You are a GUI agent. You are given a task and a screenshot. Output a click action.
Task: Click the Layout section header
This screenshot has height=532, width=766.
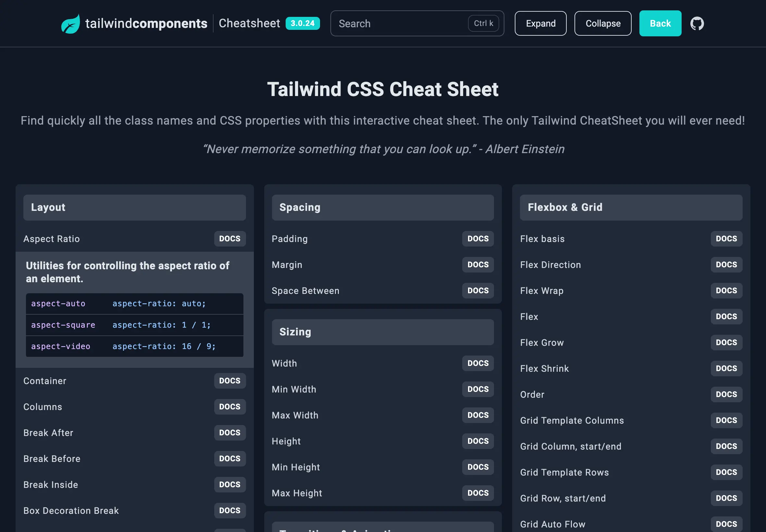point(134,207)
